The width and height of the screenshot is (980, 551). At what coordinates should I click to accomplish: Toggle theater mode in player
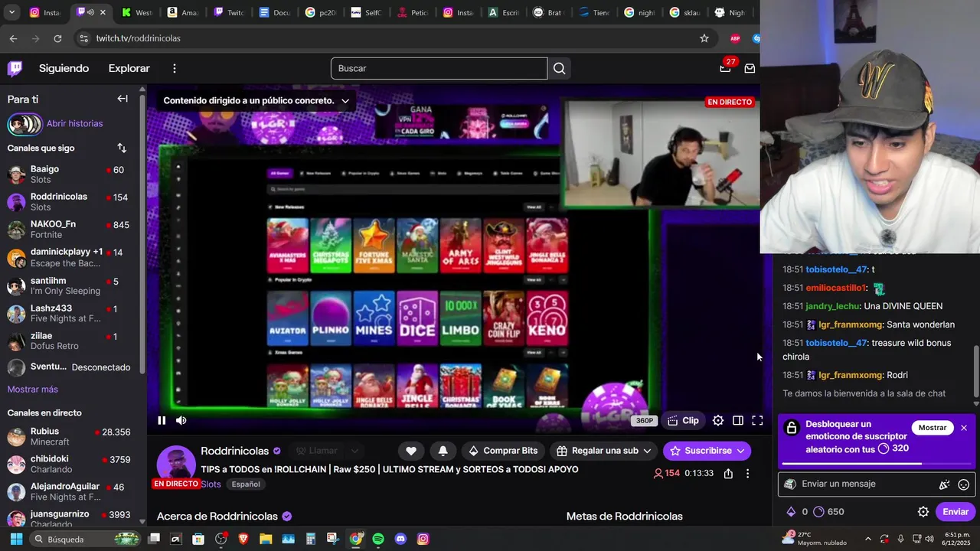click(x=738, y=420)
